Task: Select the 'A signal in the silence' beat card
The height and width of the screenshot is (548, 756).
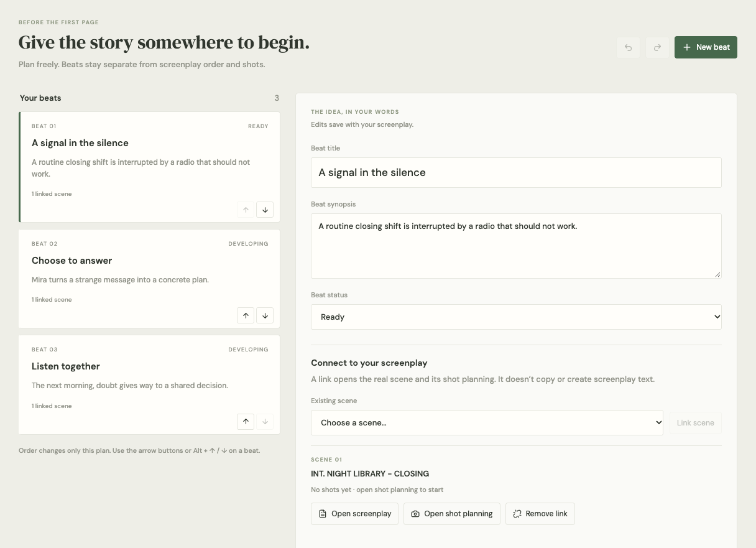Action: pyautogui.click(x=149, y=167)
